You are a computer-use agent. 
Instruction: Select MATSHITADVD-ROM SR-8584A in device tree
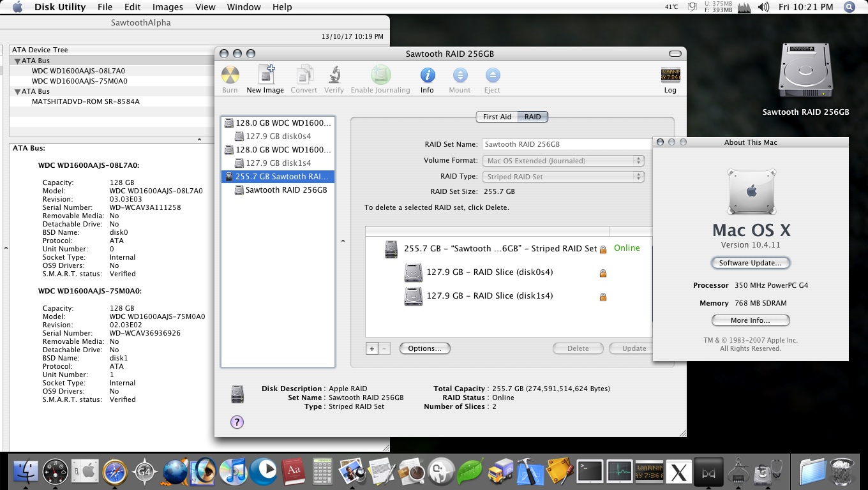pyautogui.click(x=86, y=101)
